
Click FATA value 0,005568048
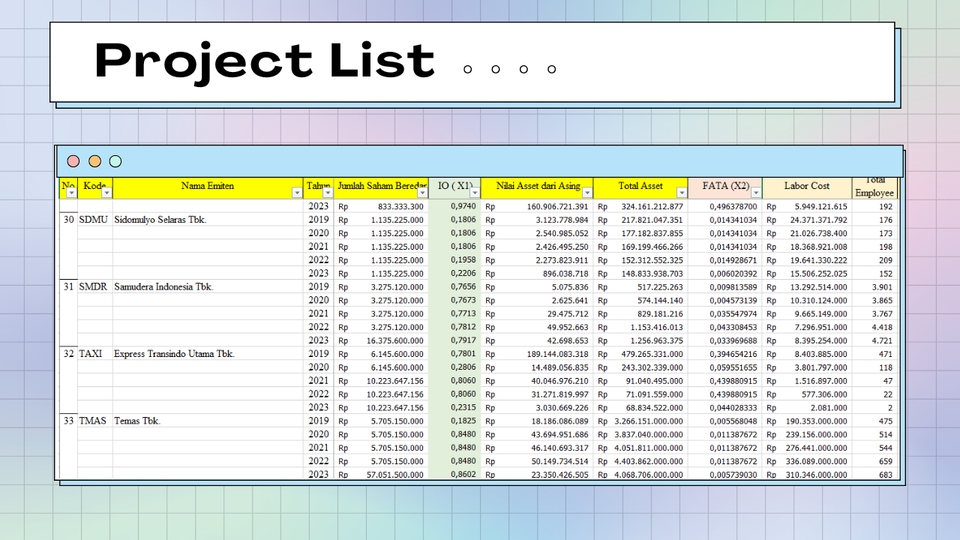click(733, 421)
